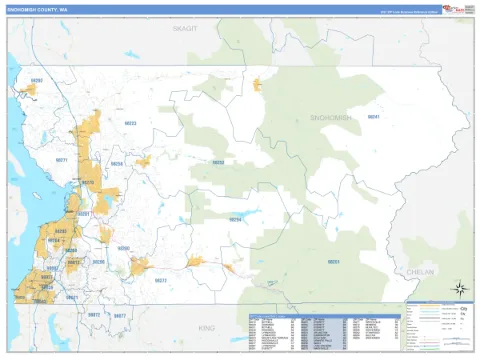
Task: Click ZIP code label 98294
Action: tap(235, 220)
